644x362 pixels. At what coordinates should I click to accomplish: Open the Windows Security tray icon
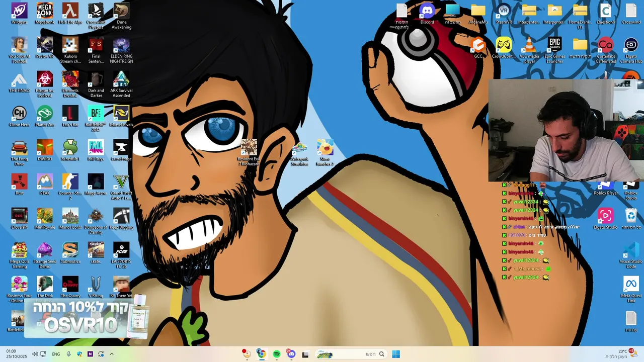pyautogui.click(x=79, y=354)
